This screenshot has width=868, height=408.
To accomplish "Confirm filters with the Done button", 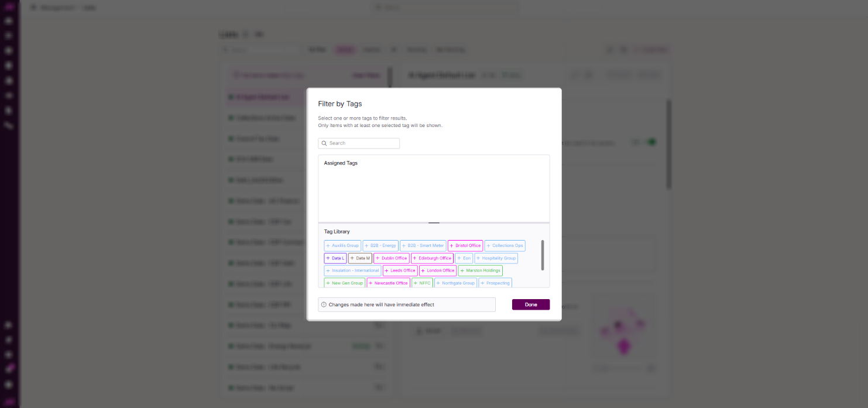I will 531,304.
